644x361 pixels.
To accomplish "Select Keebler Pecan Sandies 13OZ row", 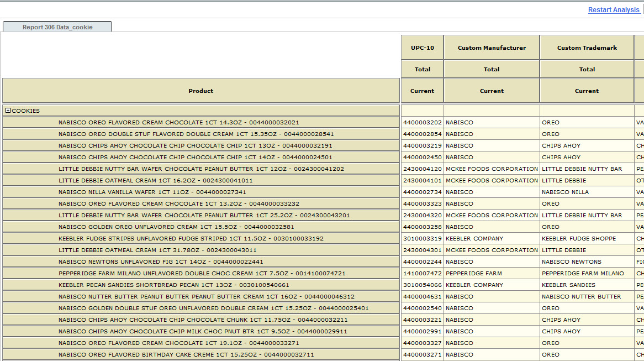I will 201,285.
